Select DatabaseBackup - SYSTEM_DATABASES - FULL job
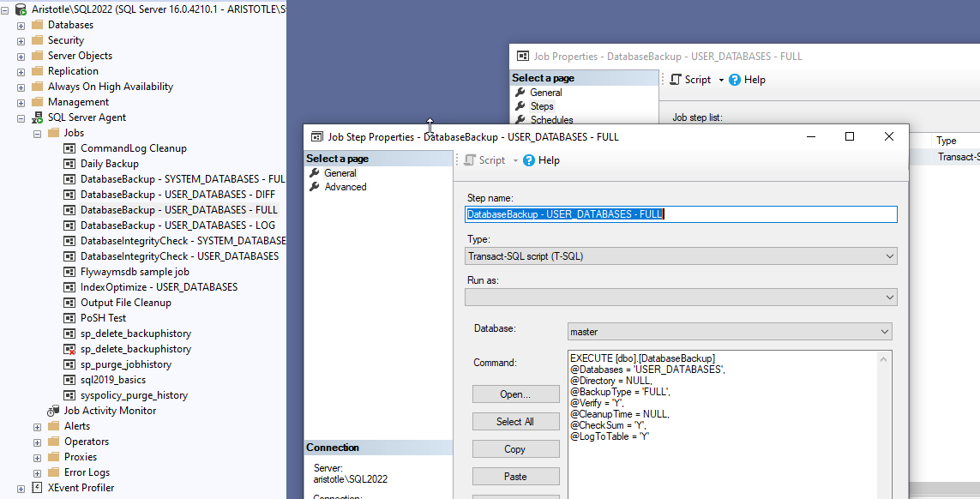Image resolution: width=980 pixels, height=499 pixels. click(x=183, y=179)
